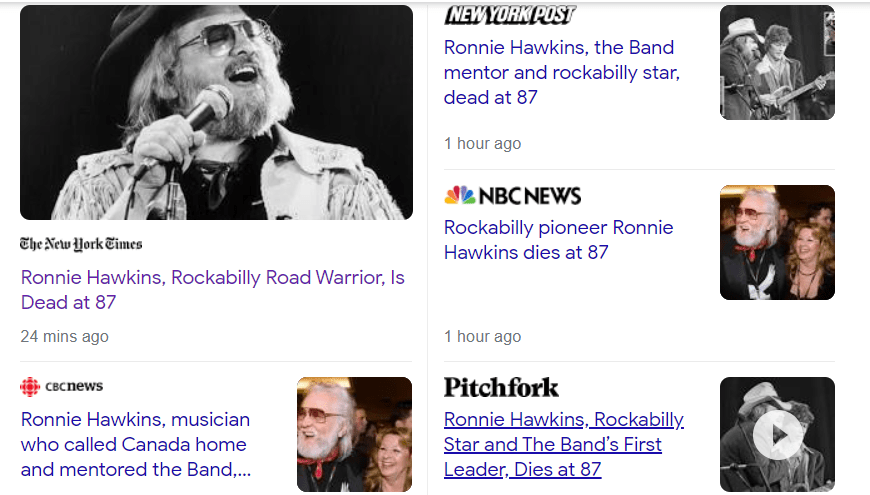Open the CBC News article thumbnail

(x=354, y=434)
